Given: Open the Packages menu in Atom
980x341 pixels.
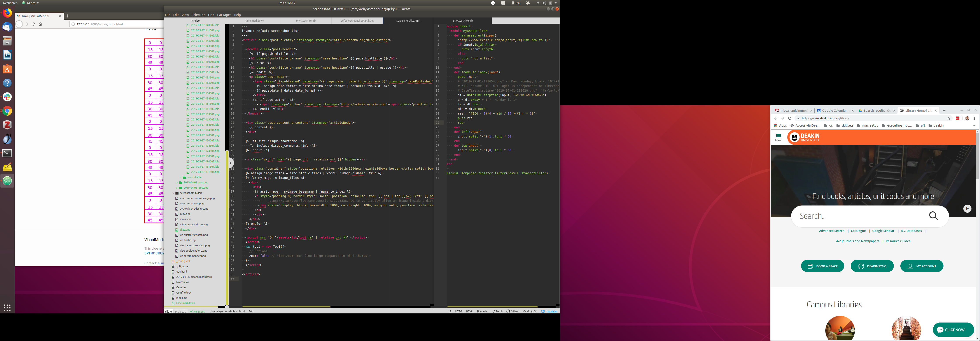Looking at the screenshot, I should (x=224, y=15).
